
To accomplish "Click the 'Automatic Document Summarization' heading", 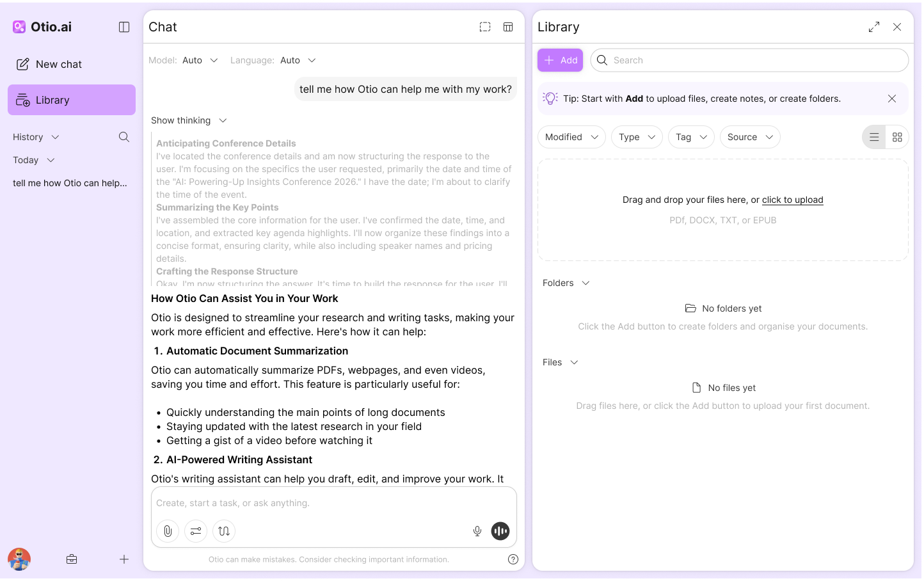I will click(257, 351).
